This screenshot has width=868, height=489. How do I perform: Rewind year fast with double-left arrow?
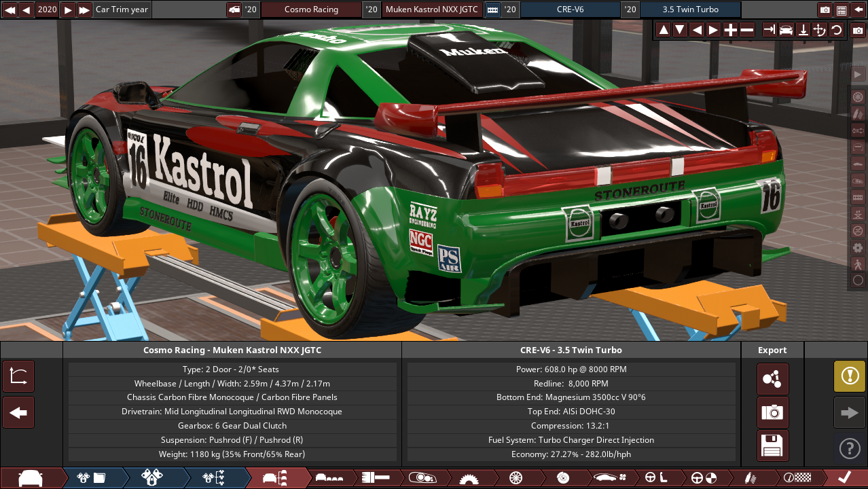(10, 10)
